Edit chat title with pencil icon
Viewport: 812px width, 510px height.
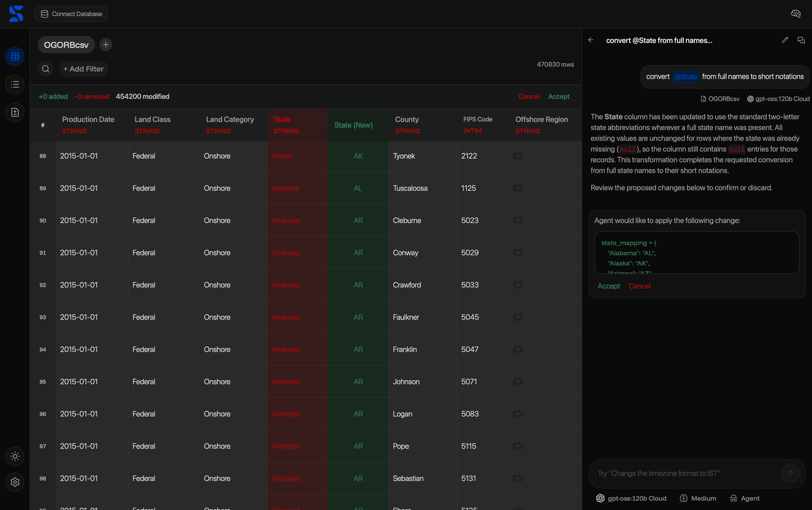785,40
